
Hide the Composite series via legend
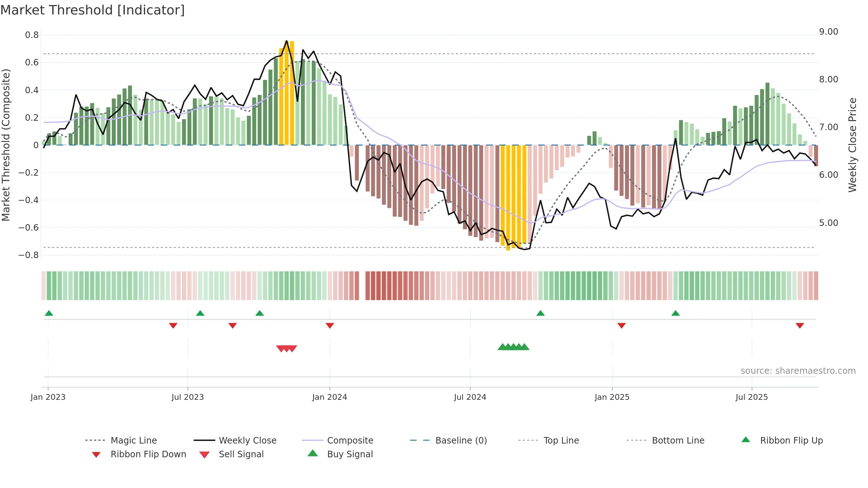337,440
